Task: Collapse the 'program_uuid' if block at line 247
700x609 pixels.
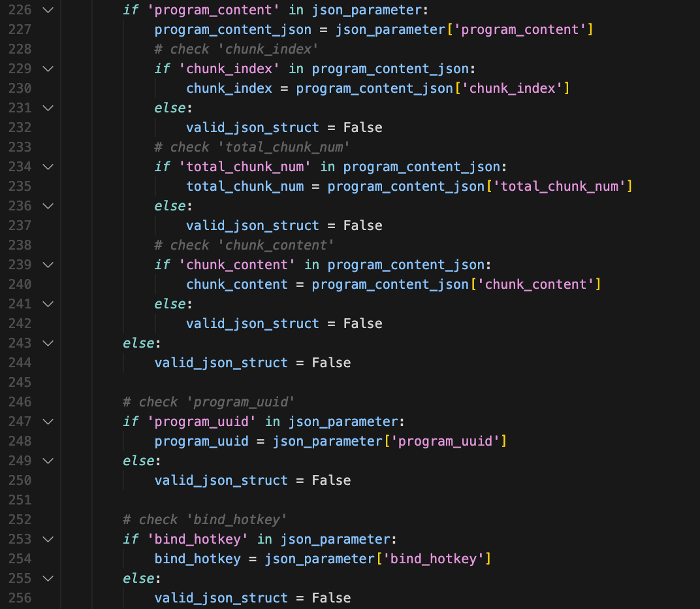Action: [47, 421]
